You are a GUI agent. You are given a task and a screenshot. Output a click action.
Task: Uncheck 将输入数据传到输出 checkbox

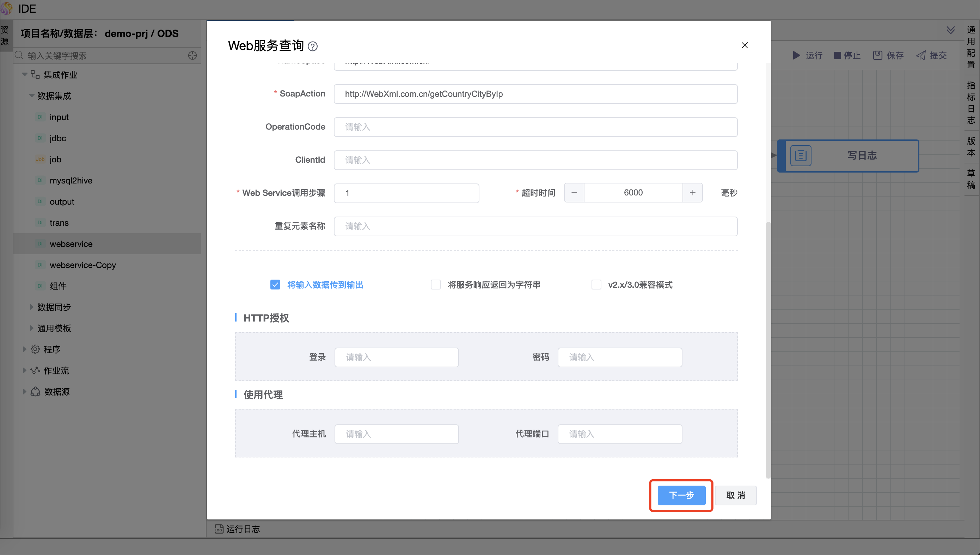point(275,285)
